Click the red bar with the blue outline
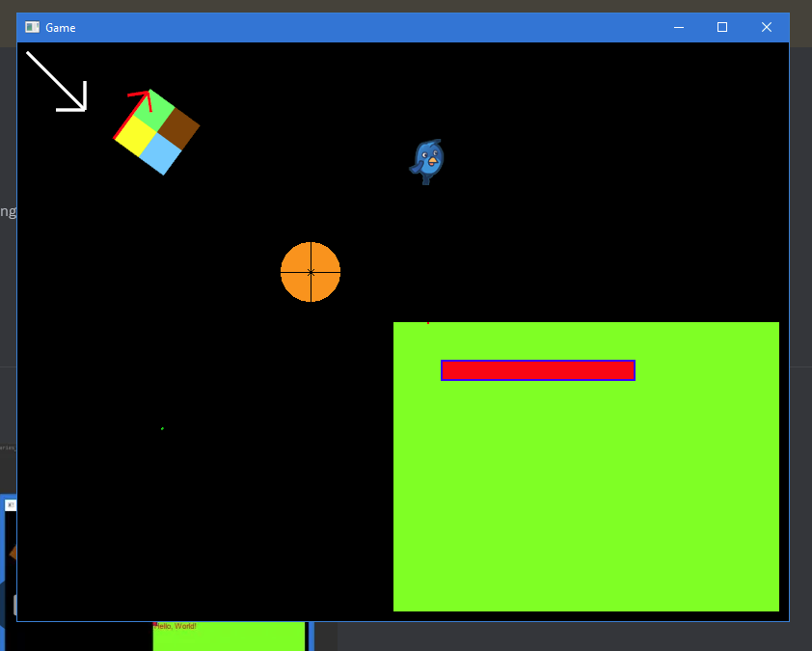The image size is (812, 651). click(x=537, y=370)
